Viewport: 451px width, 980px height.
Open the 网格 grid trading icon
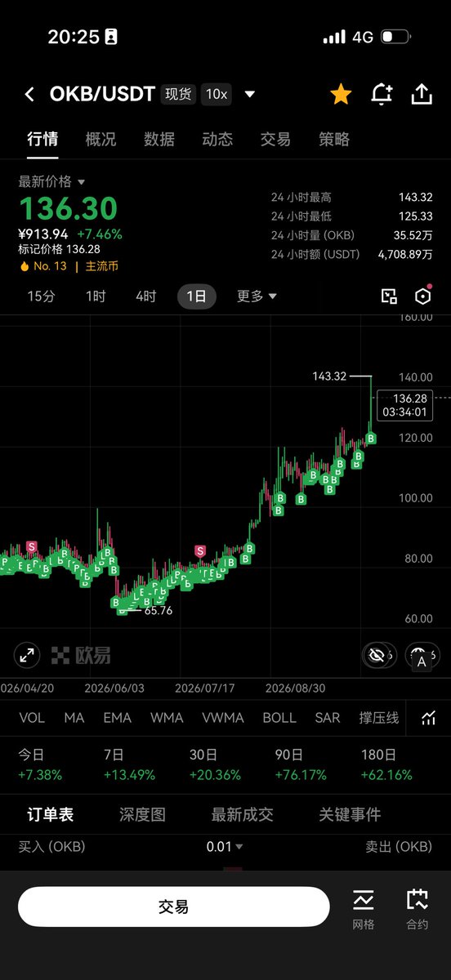click(364, 910)
